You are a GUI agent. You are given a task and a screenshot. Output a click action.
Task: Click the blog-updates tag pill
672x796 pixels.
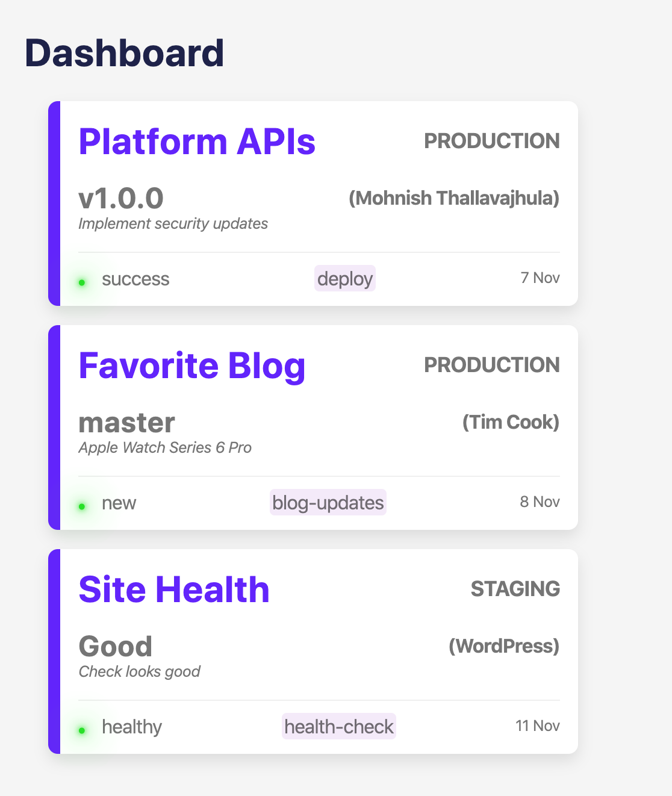click(x=328, y=502)
